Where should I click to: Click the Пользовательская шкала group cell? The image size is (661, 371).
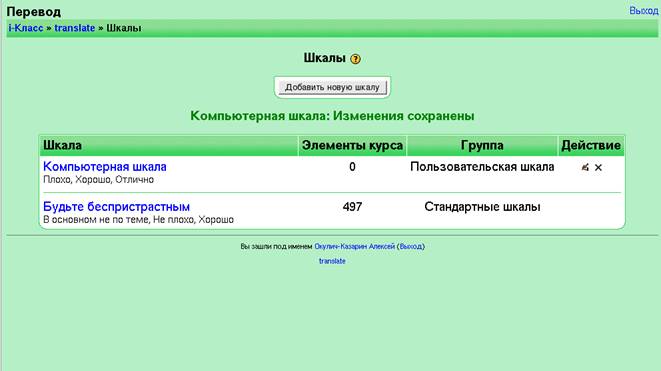[482, 167]
